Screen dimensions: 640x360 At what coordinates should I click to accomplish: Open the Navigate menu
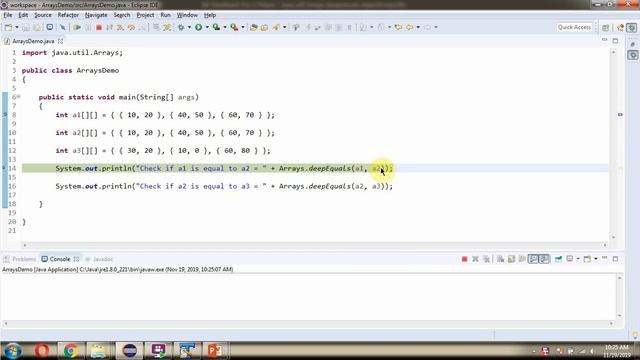[x=96, y=15]
